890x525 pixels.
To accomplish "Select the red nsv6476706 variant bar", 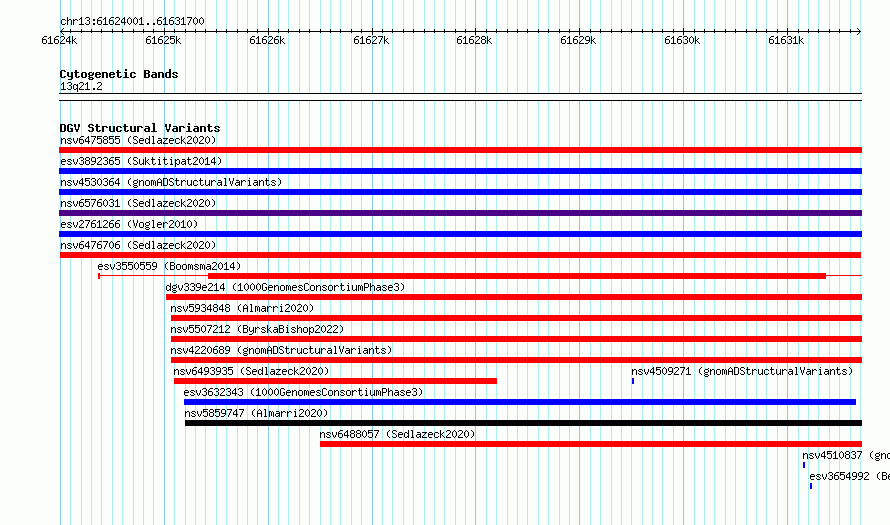I will pyautogui.click(x=460, y=255).
